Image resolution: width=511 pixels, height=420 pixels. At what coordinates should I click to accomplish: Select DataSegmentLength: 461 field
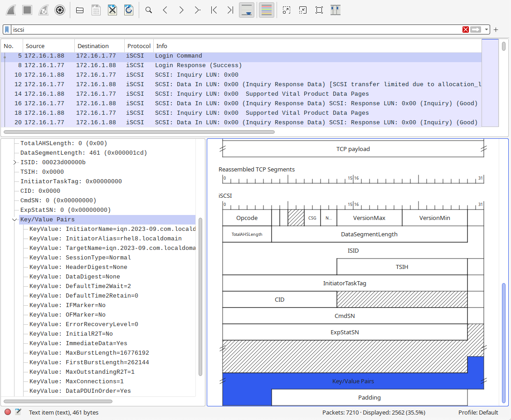[x=84, y=153]
